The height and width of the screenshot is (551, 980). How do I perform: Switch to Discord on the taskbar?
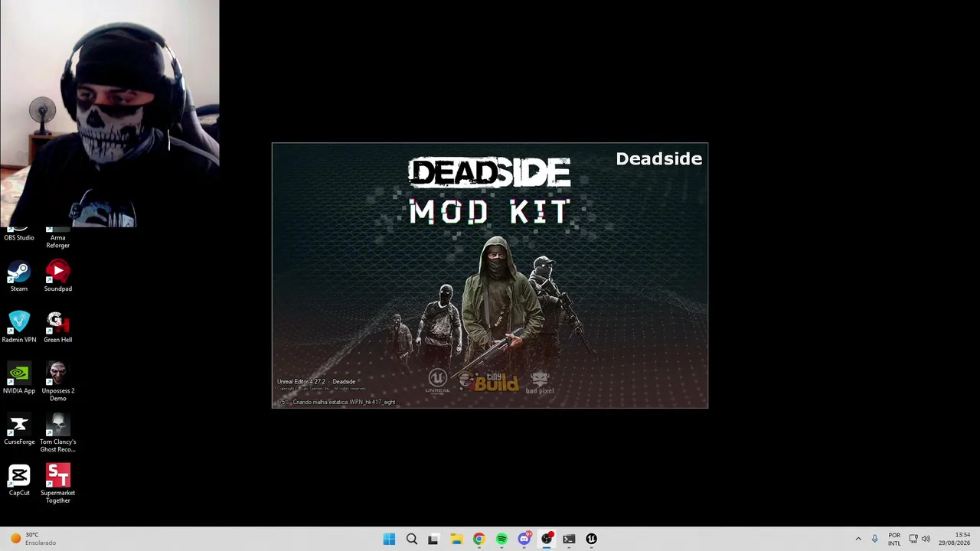tap(524, 539)
